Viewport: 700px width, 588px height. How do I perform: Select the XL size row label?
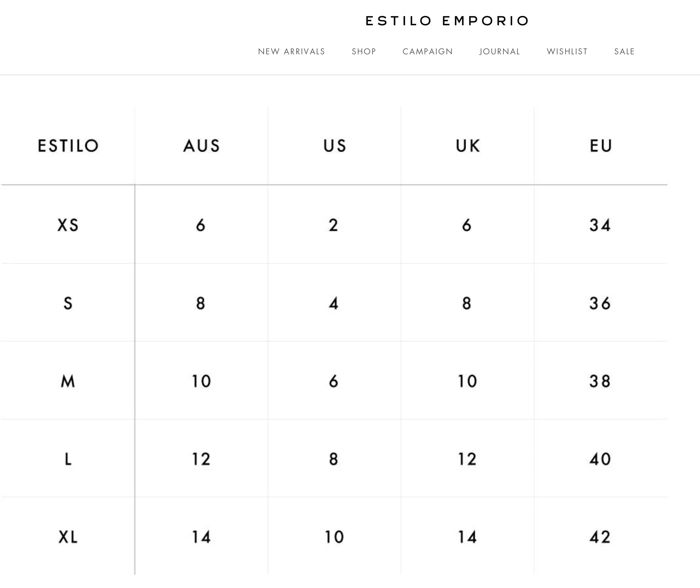pos(68,537)
